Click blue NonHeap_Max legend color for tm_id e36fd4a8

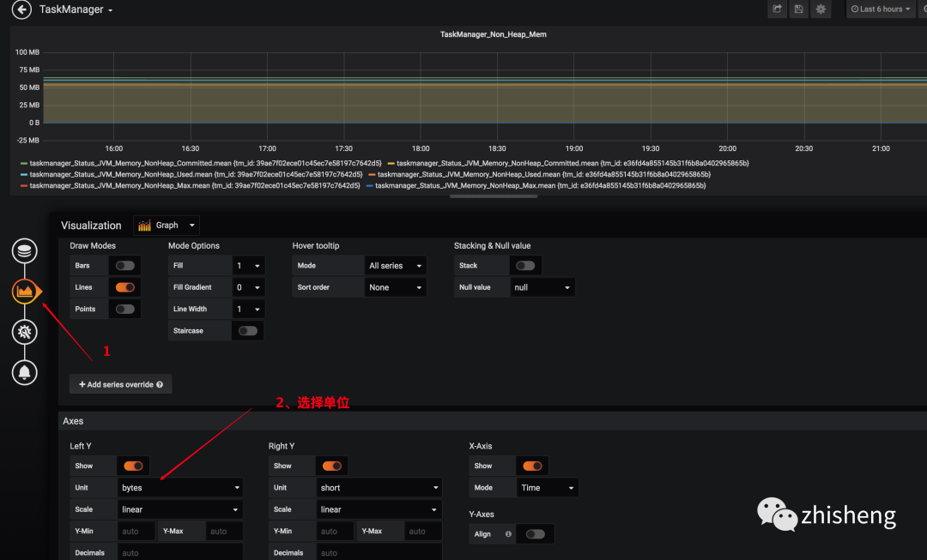(x=369, y=186)
